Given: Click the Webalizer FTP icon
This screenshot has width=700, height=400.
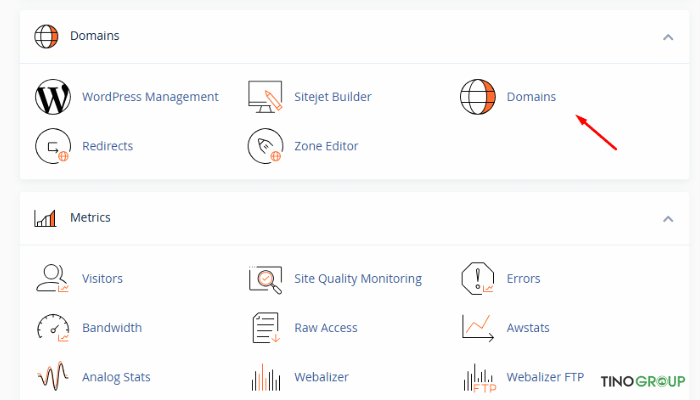Looking at the screenshot, I should point(479,378).
